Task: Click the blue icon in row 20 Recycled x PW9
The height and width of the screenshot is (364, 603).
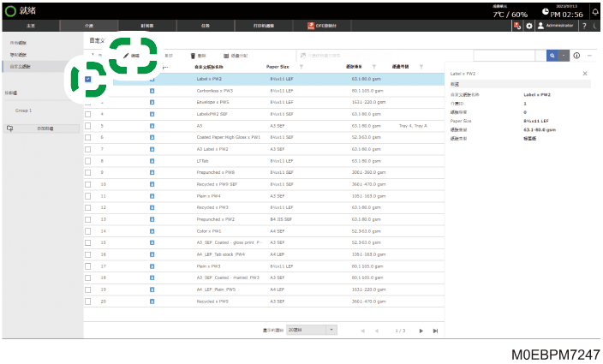Action: click(x=152, y=301)
